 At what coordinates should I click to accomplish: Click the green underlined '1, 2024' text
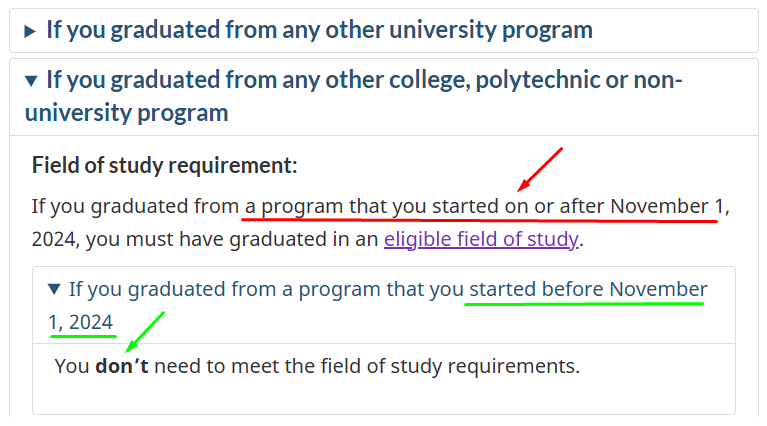click(81, 323)
